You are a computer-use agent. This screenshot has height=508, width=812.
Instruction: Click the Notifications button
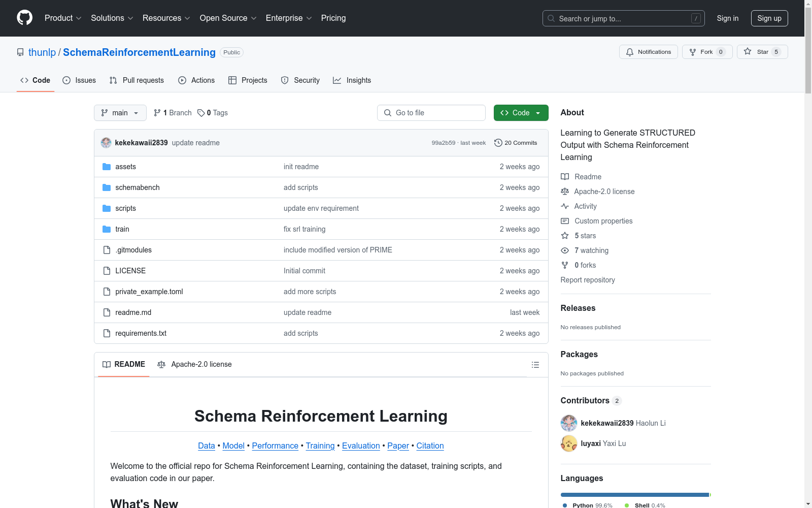(x=649, y=52)
